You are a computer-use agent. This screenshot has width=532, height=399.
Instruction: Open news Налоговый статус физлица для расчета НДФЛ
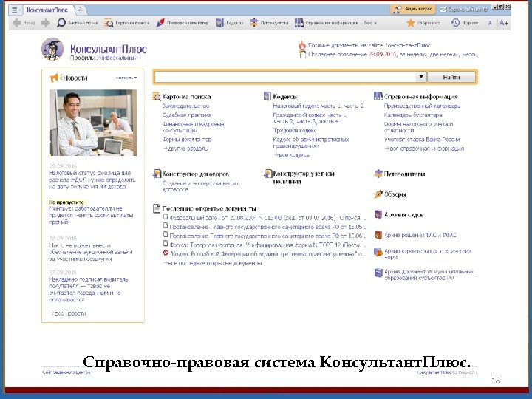coord(92,180)
